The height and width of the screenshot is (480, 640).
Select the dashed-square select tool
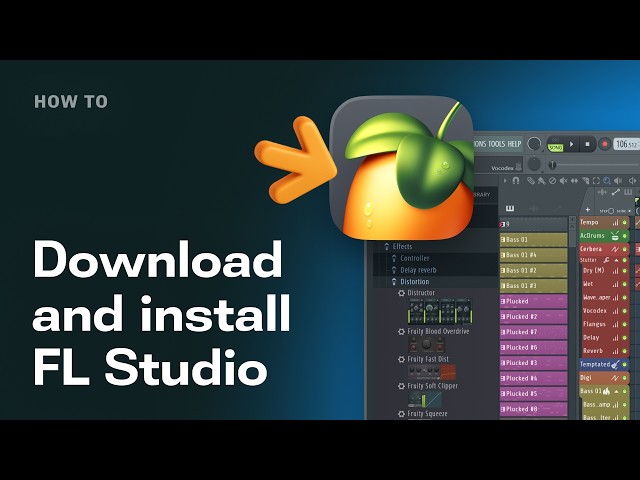596,180
